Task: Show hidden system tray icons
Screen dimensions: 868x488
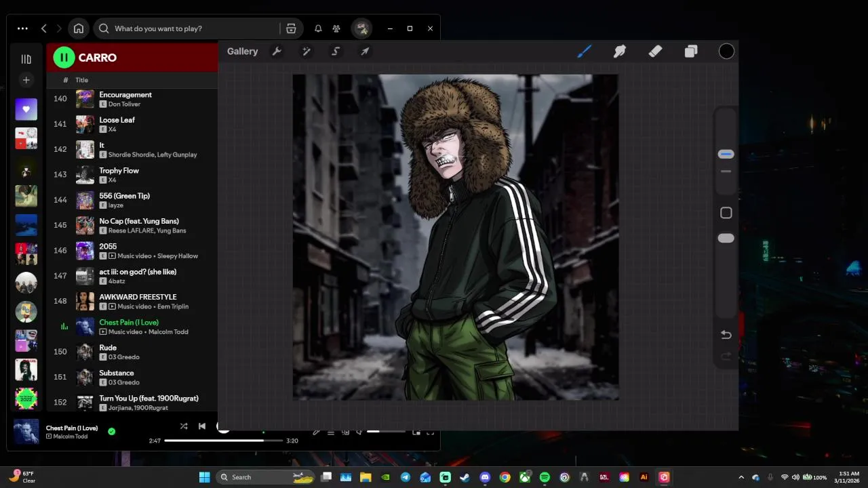Action: pyautogui.click(x=741, y=477)
